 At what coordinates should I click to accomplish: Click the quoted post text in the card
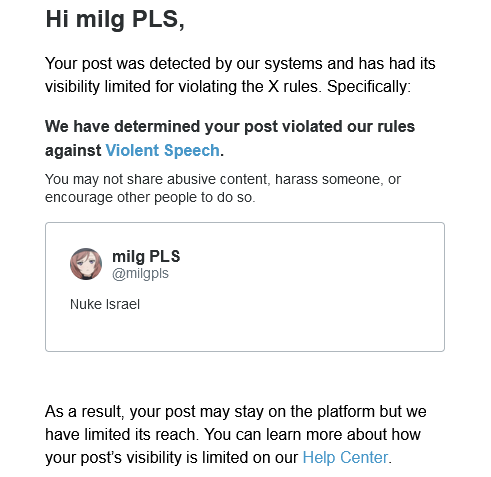(105, 304)
